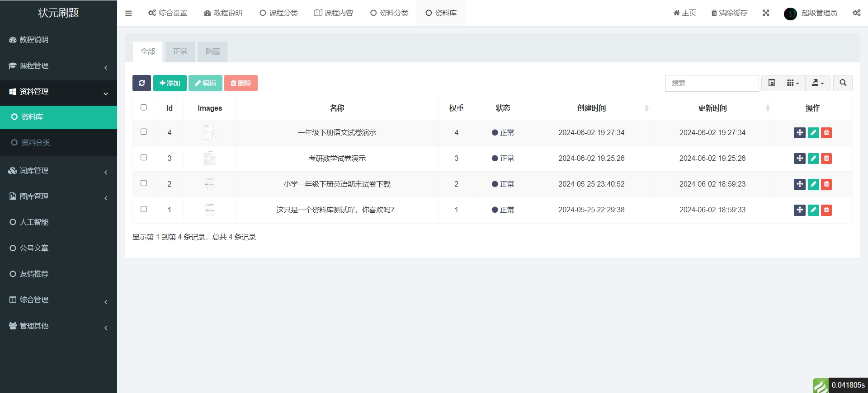The image size is (868, 393).
Task: Click drag-sort icon for row Id 1
Action: pos(799,210)
